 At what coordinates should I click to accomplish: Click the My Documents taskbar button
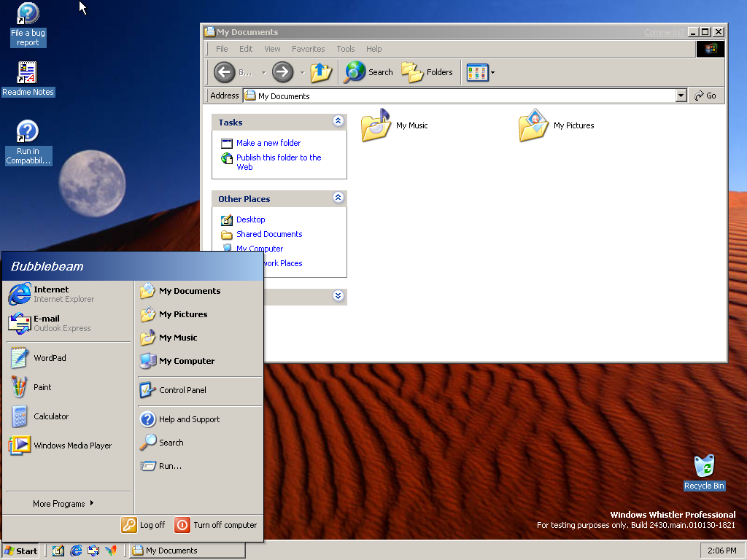tap(187, 551)
